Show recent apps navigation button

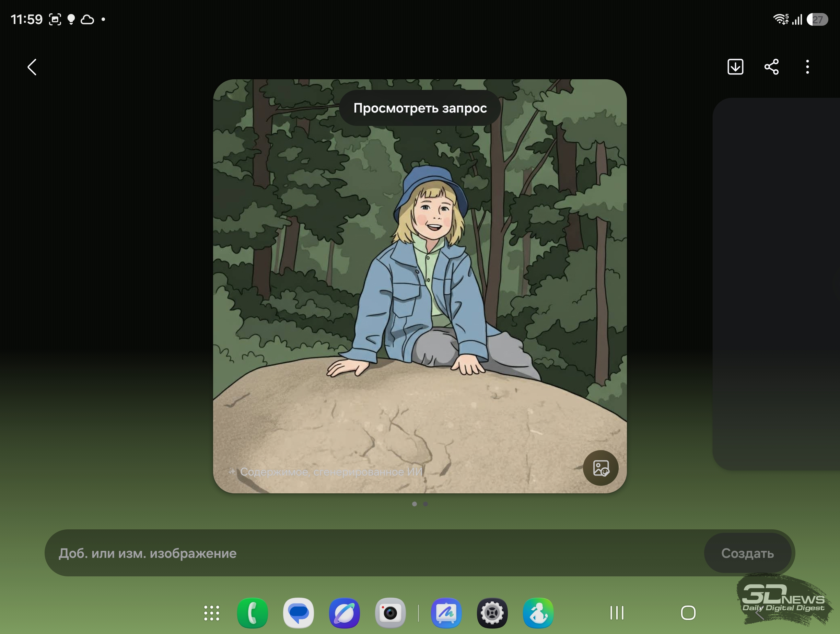(617, 613)
